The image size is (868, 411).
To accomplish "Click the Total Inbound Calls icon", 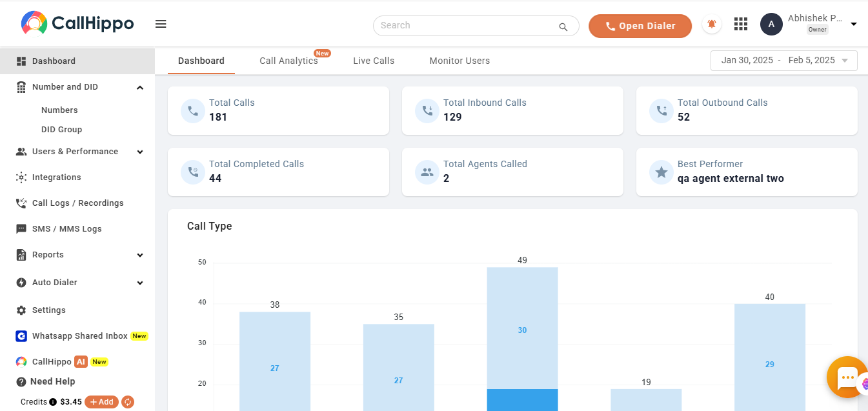I will 427,111.
